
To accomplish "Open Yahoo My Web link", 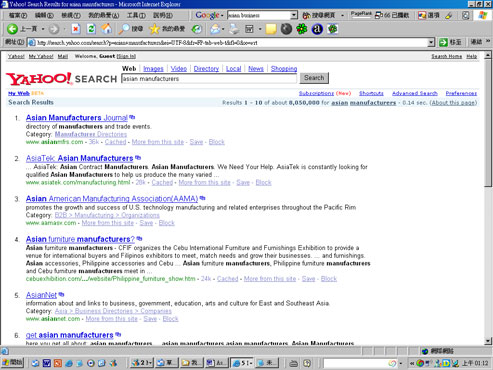I will [x=19, y=93].
